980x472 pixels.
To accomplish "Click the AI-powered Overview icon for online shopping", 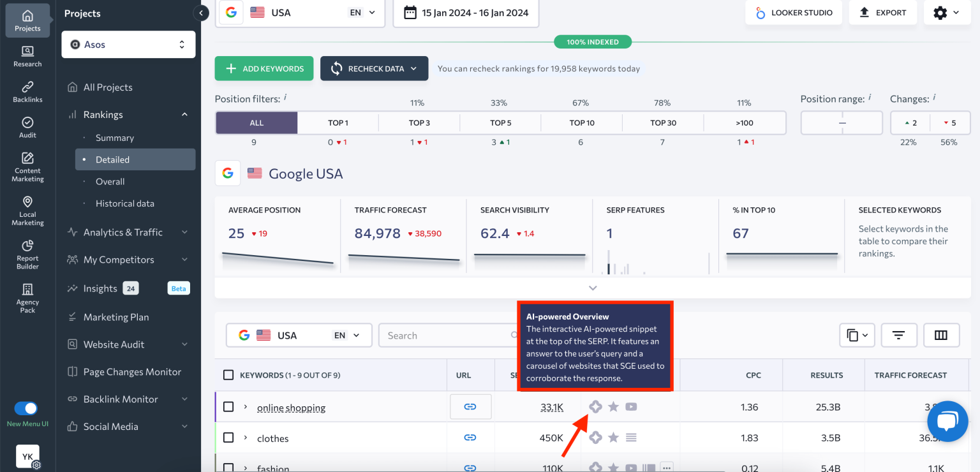I will pyautogui.click(x=595, y=406).
